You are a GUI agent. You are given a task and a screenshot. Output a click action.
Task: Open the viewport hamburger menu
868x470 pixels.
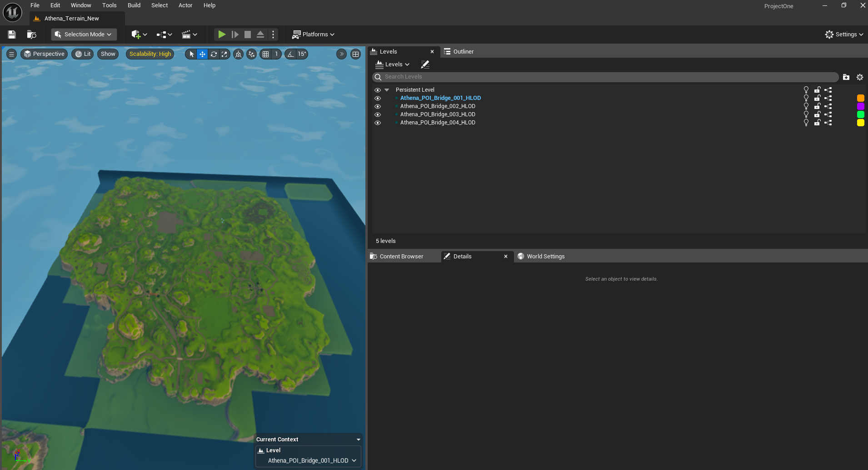pyautogui.click(x=11, y=54)
